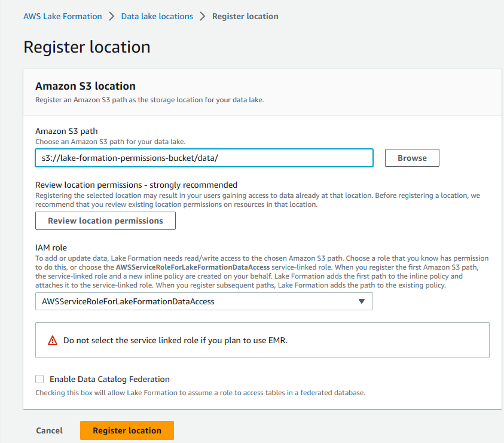Click Review location permissions button
504x443 pixels.
105,221
